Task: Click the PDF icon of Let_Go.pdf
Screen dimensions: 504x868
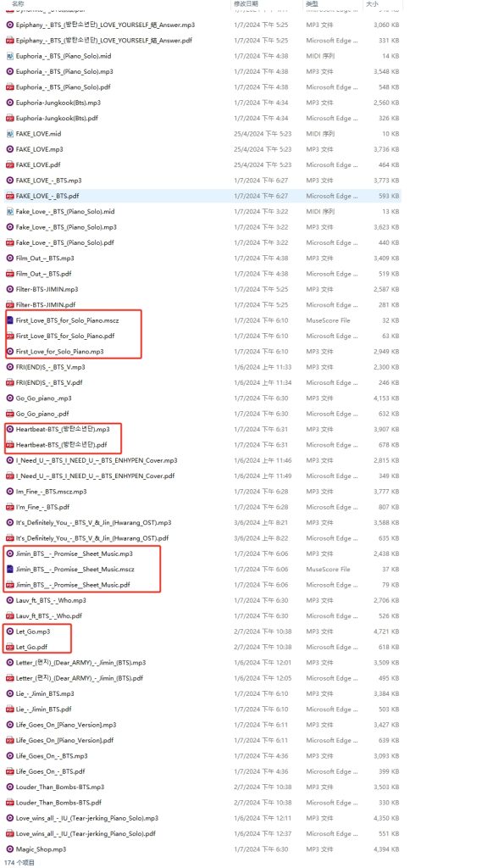Action: 10,647
